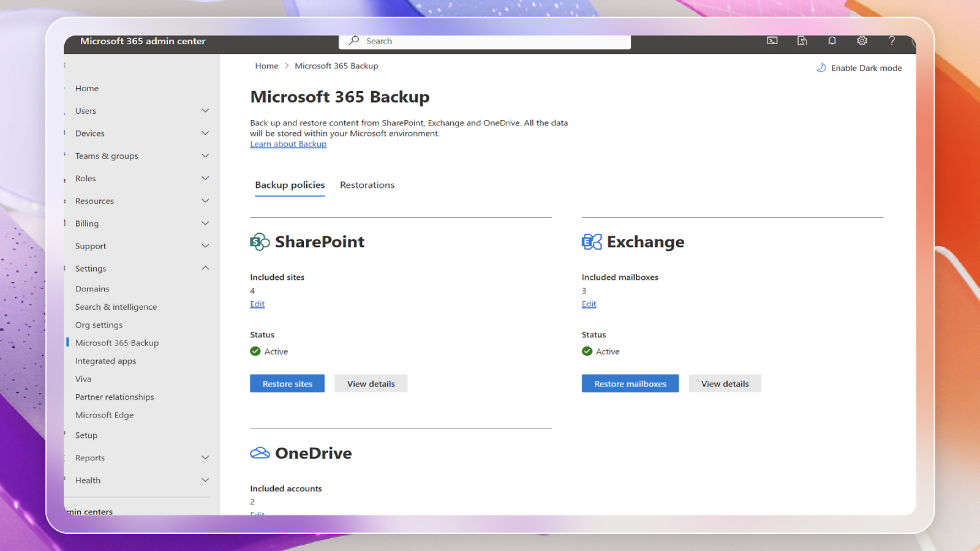The height and width of the screenshot is (551, 980).
Task: Expand the Resources section
Action: pos(205,201)
